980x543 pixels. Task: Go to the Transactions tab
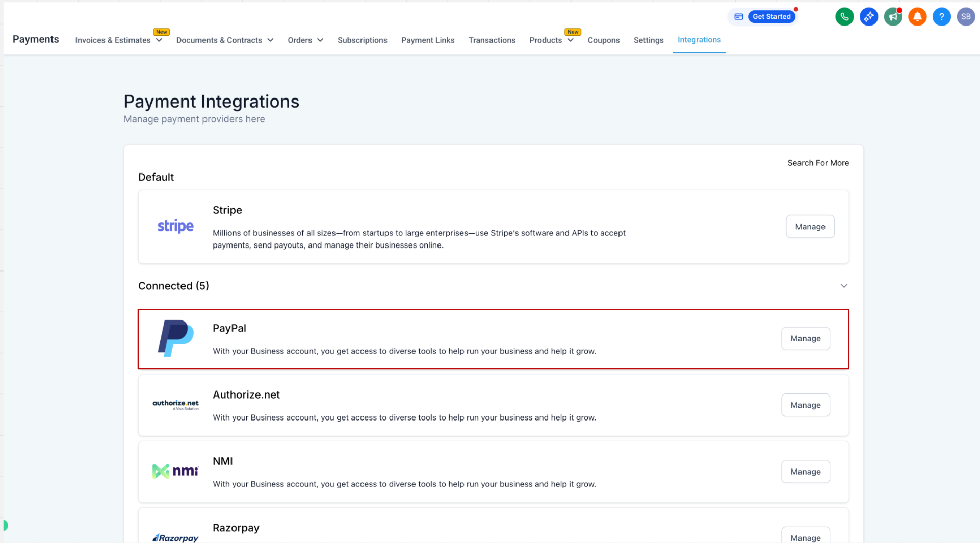point(492,40)
